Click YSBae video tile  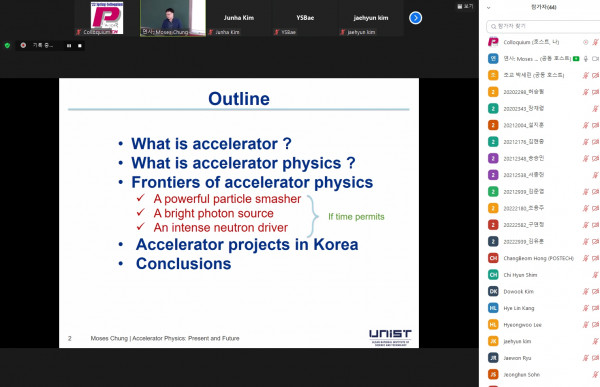305,18
